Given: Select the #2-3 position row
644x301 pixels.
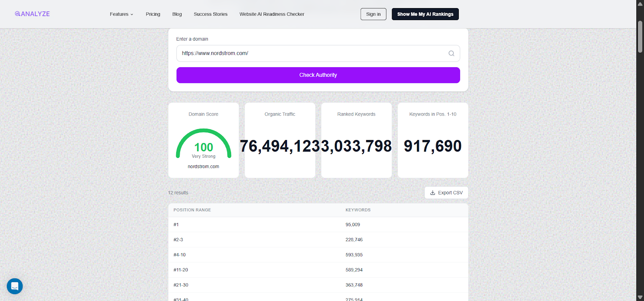Looking at the screenshot, I should pyautogui.click(x=318, y=240).
